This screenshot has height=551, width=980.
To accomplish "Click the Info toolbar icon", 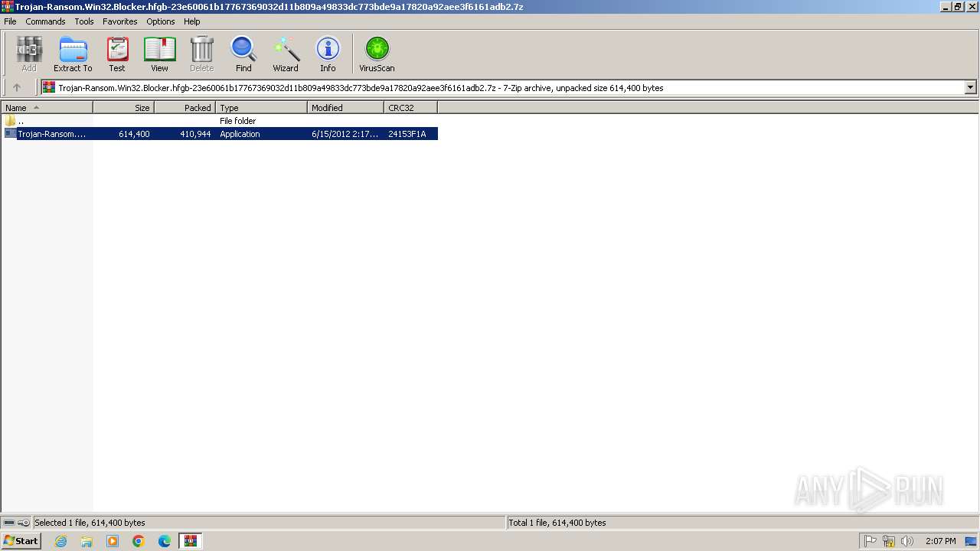I will tap(328, 54).
